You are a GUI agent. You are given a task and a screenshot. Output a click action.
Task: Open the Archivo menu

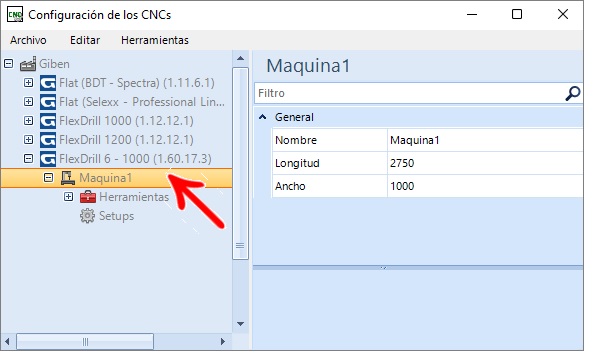[x=28, y=40]
